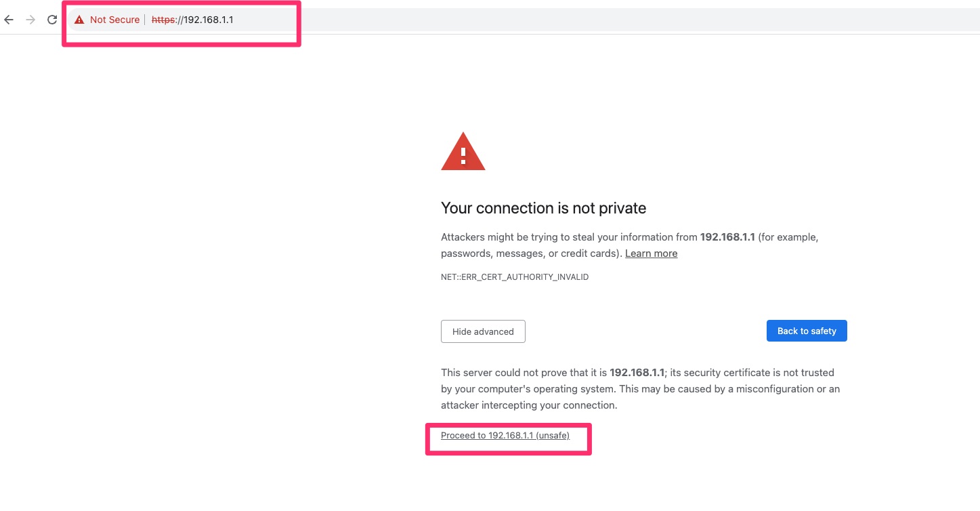980x511 pixels.
Task: Reload the page with the refresh icon
Action: click(x=52, y=20)
